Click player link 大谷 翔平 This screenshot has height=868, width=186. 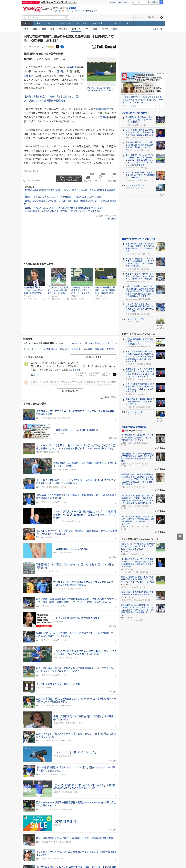(x=88, y=349)
